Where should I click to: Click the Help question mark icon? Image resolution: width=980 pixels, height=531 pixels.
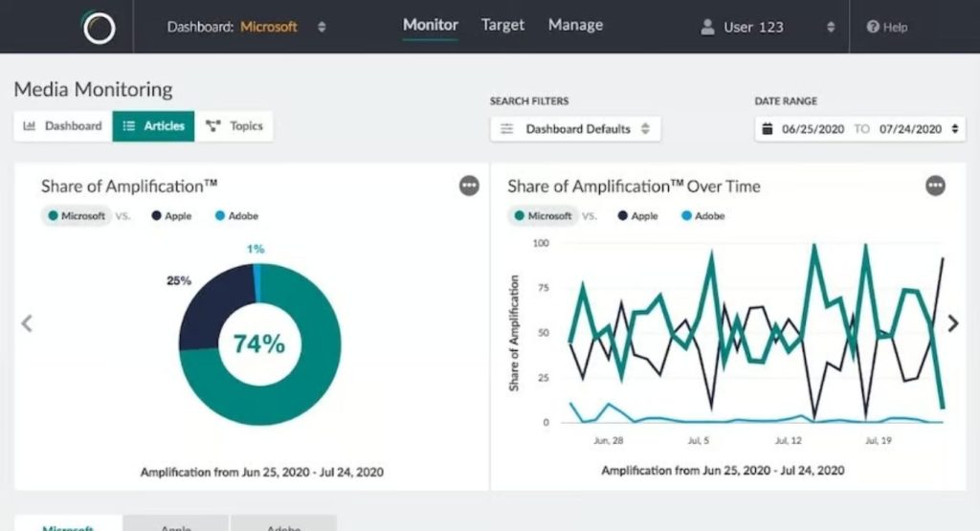click(x=873, y=27)
